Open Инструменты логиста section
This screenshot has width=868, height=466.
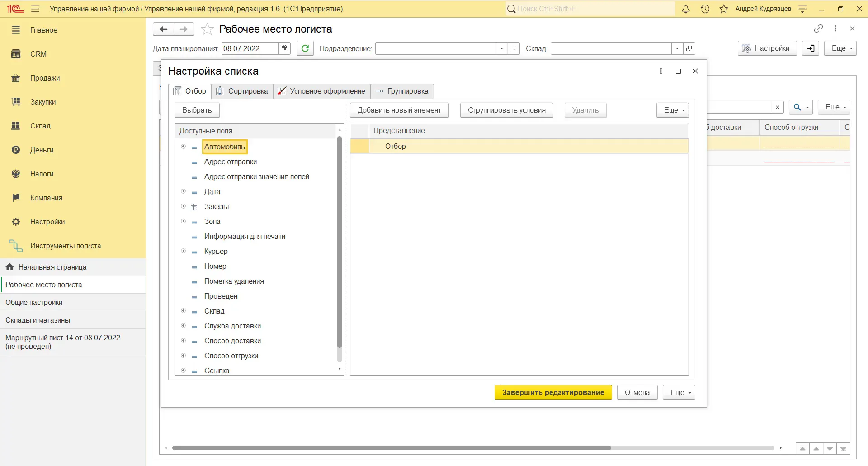[x=66, y=246]
